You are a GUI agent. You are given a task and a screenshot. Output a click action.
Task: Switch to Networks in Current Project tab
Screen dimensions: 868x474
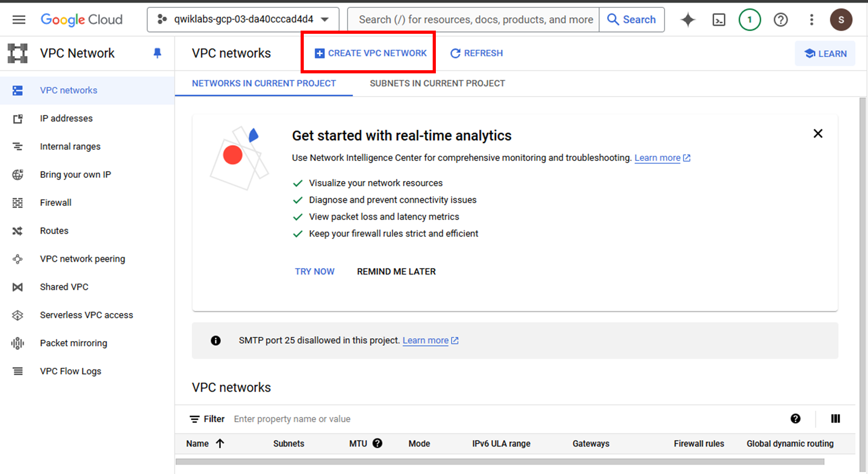coord(264,83)
